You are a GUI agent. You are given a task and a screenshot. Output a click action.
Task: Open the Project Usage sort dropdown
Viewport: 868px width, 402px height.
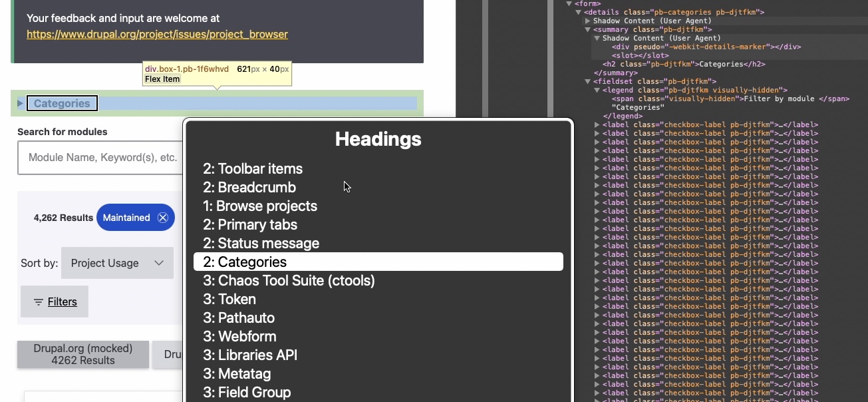tap(117, 263)
